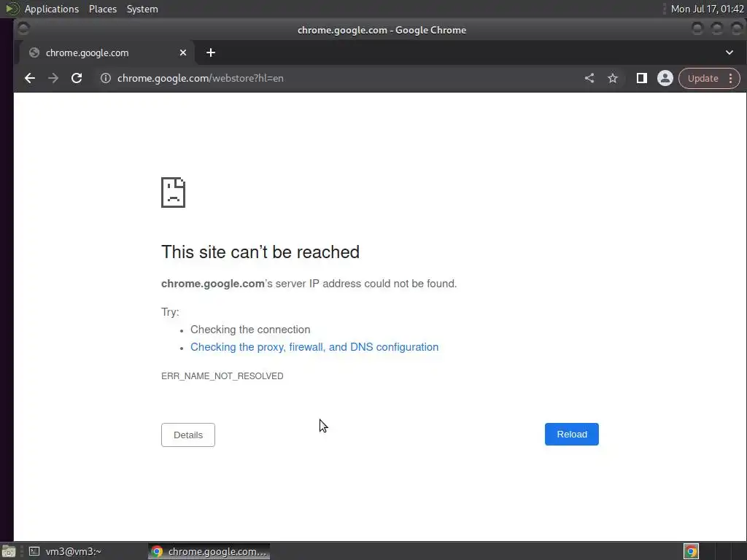Click the clock showing Mon Jul 17
Image resolution: width=747 pixels, height=560 pixels.
click(x=707, y=9)
